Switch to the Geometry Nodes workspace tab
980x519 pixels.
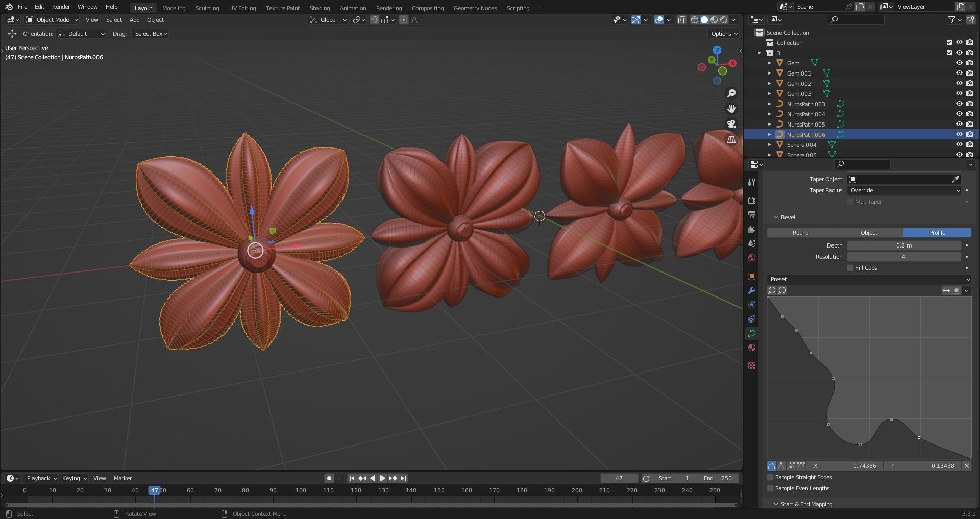pyautogui.click(x=475, y=8)
